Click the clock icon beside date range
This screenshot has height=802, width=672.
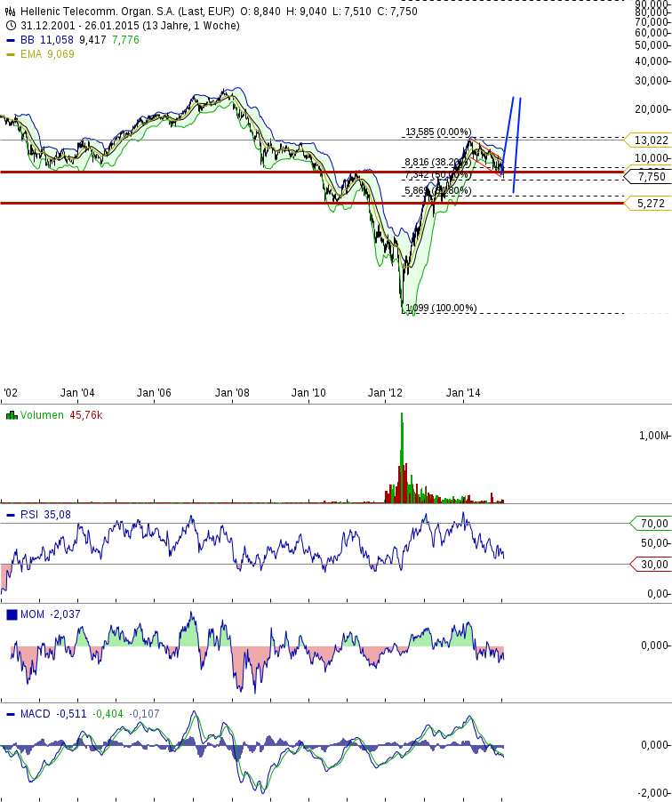11,26
